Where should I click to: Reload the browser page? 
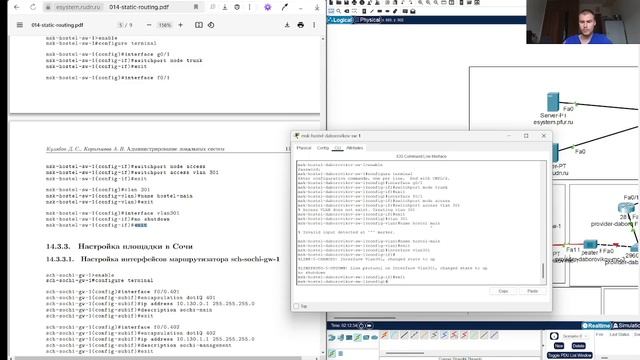[x=33, y=7]
